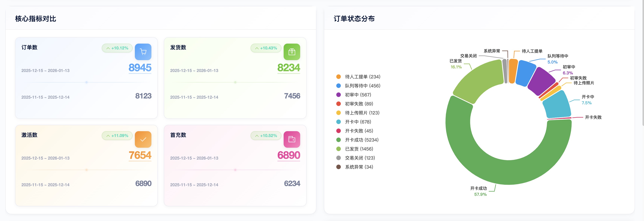This screenshot has height=221, width=644.
Task: Click the checkmark icon on 激活数 card
Action: pos(143,139)
